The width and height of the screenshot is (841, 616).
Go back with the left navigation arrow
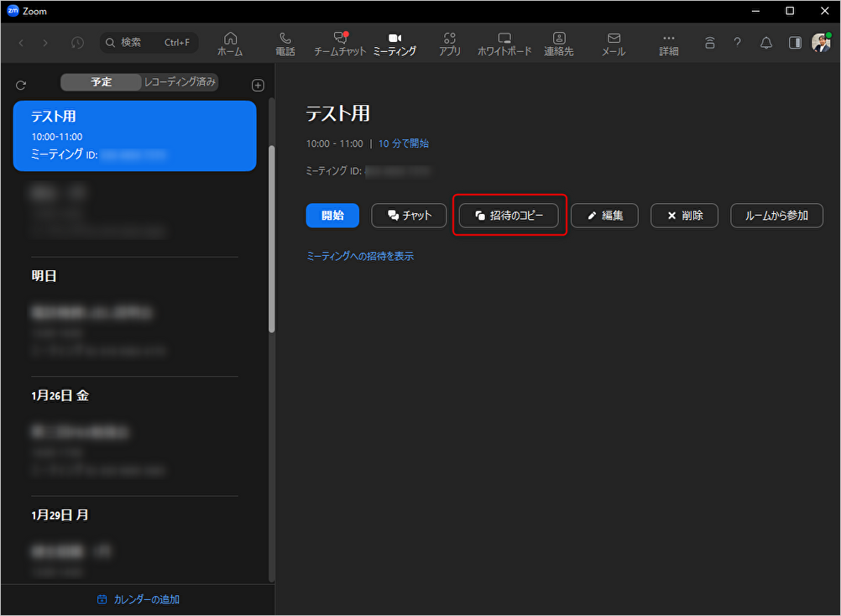(x=22, y=43)
